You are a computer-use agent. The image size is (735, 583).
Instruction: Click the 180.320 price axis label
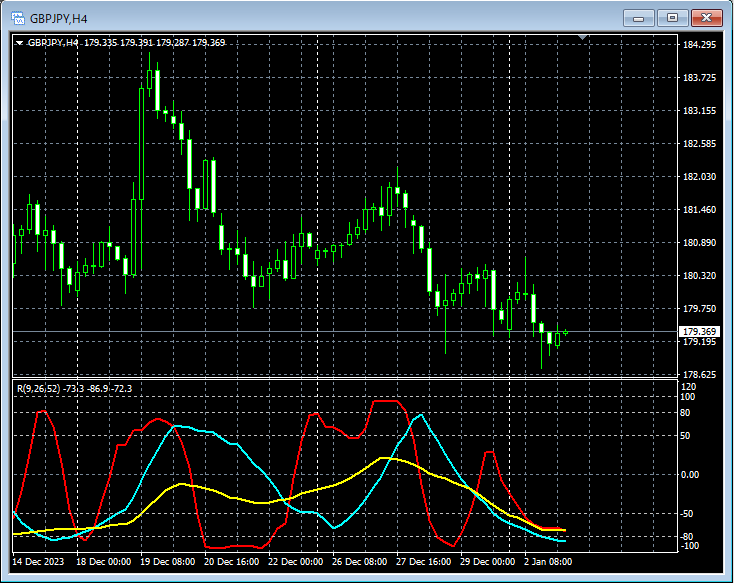(x=699, y=276)
